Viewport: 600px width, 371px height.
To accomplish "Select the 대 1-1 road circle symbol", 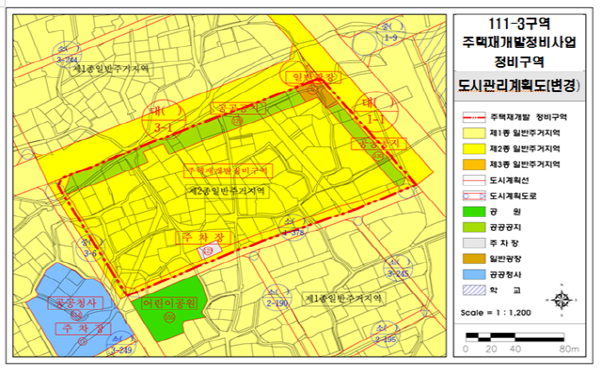I will point(377,112).
